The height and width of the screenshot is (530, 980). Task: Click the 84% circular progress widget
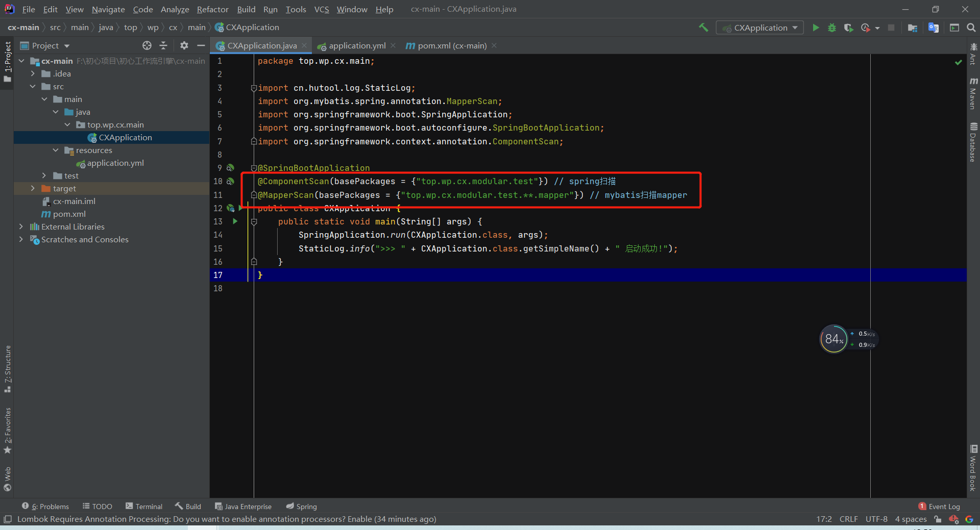(834, 339)
